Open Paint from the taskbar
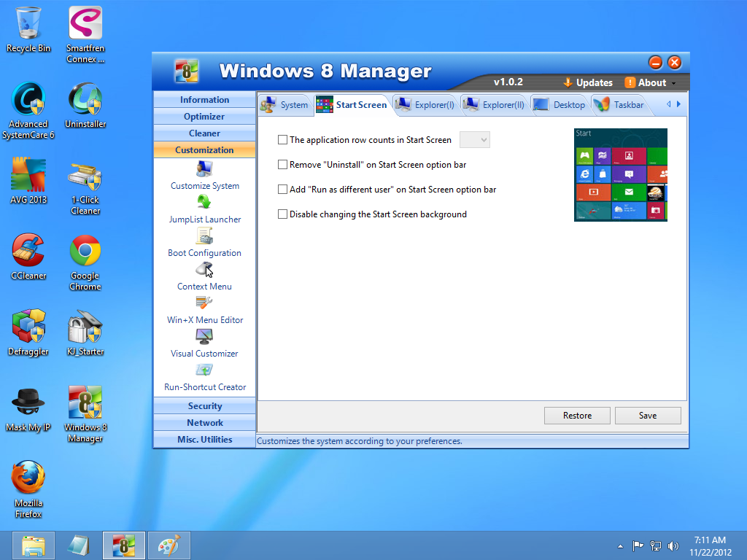The width and height of the screenshot is (747, 560). 169,545
